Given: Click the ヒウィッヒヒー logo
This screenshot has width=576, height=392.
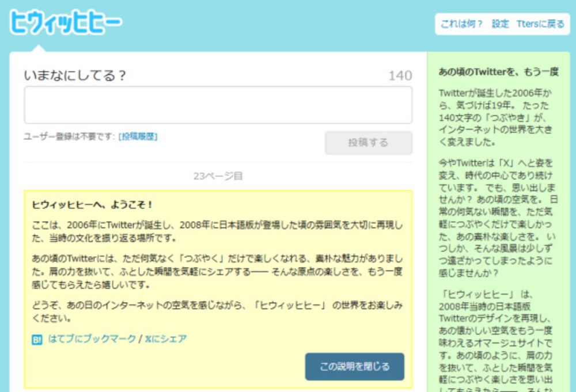Looking at the screenshot, I should click(x=66, y=22).
